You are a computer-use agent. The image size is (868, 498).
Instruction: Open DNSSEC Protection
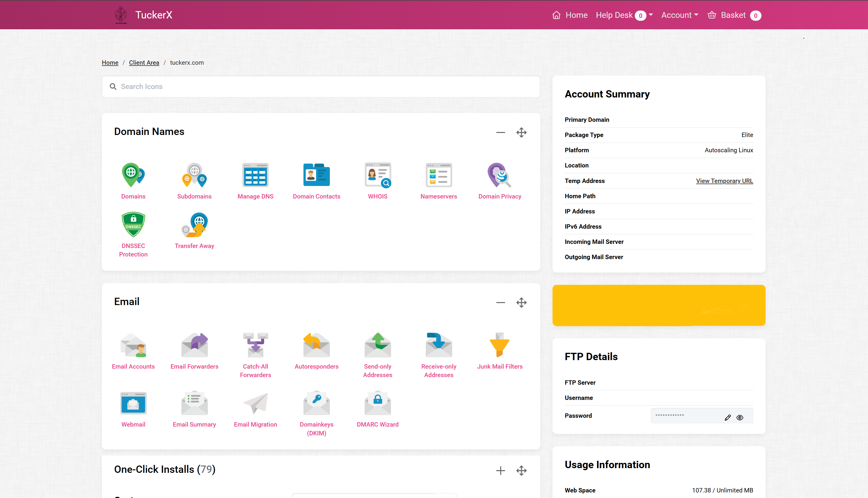click(133, 235)
